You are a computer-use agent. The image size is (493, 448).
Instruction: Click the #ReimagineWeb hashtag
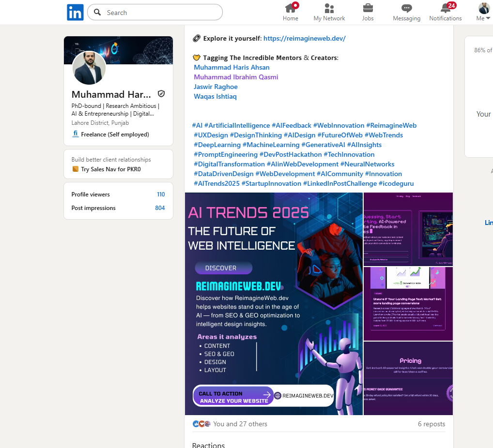click(391, 125)
